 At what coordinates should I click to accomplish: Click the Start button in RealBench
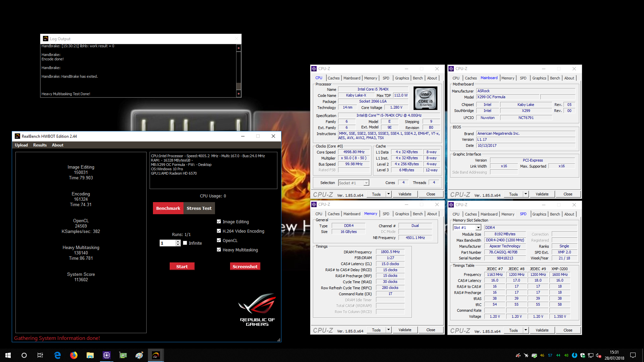click(182, 266)
